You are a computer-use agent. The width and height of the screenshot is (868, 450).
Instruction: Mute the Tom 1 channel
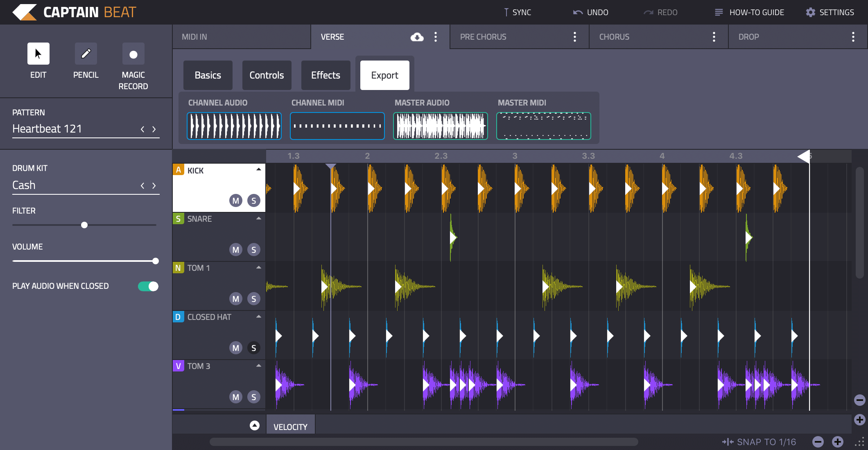tap(236, 299)
